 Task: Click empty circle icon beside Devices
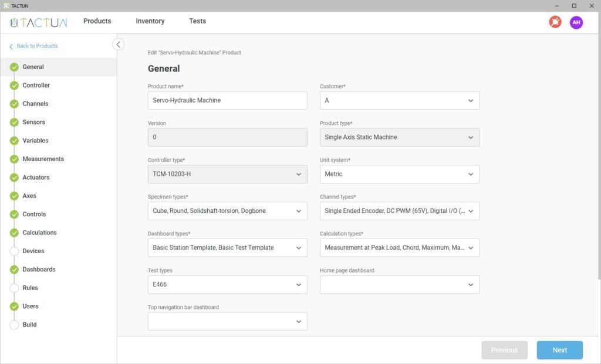pyautogui.click(x=14, y=251)
